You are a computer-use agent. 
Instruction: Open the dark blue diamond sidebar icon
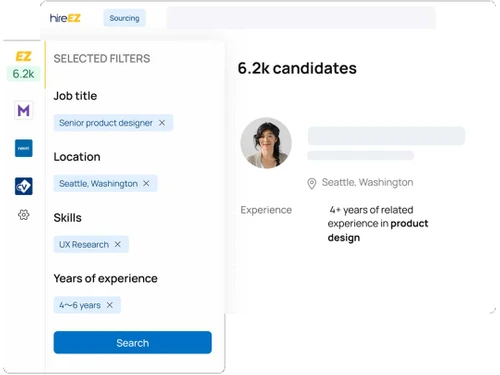(x=24, y=186)
